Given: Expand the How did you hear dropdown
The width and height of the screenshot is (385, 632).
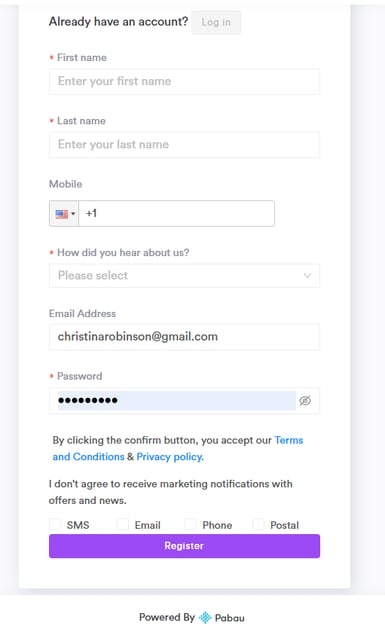Looking at the screenshot, I should pyautogui.click(x=184, y=276).
